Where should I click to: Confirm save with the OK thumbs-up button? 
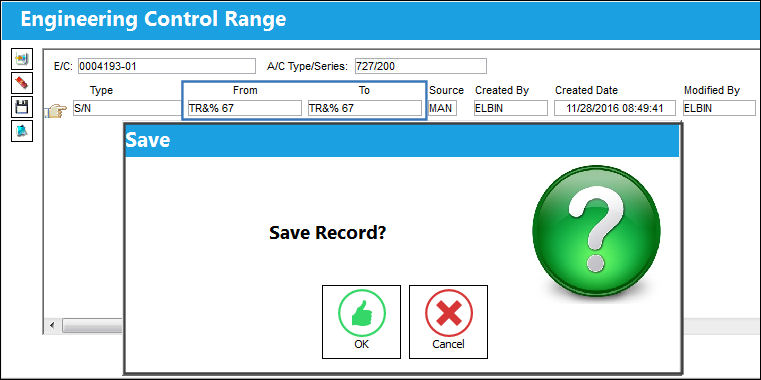point(362,322)
